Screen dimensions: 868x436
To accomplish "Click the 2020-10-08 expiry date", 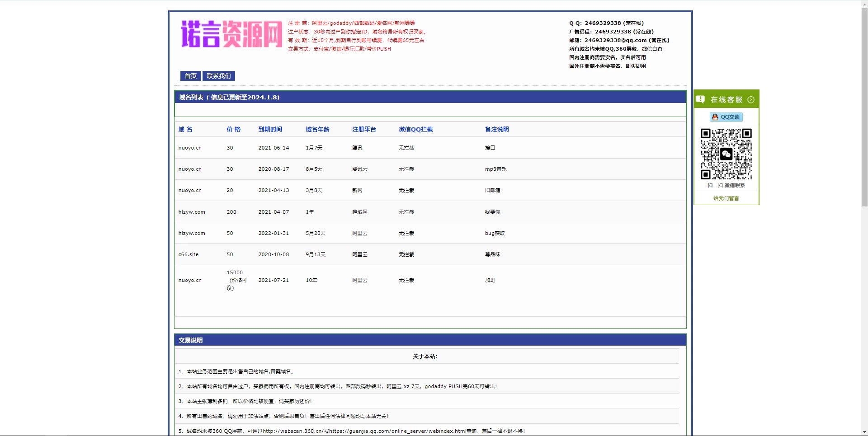I will click(274, 254).
